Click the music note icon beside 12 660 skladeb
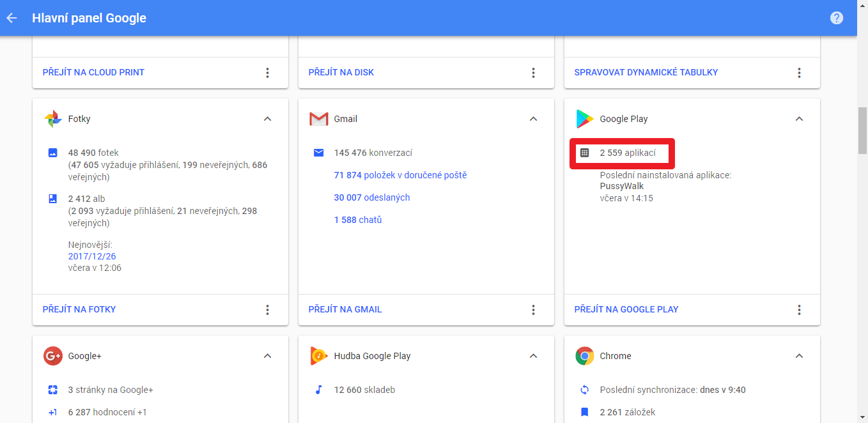The image size is (868, 423). 319,390
